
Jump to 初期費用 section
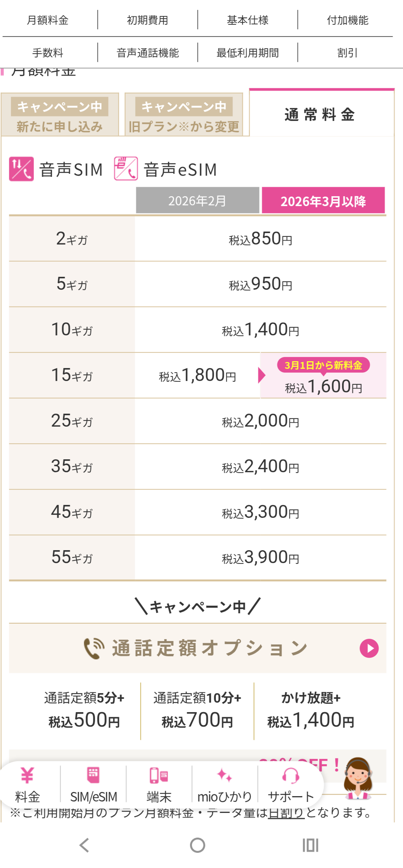coord(148,20)
